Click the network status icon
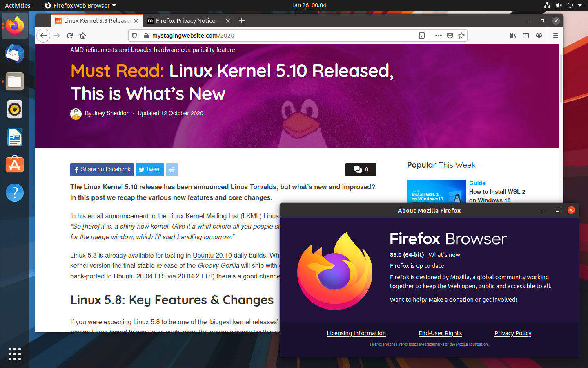This screenshot has width=588, height=368. coord(547,5)
